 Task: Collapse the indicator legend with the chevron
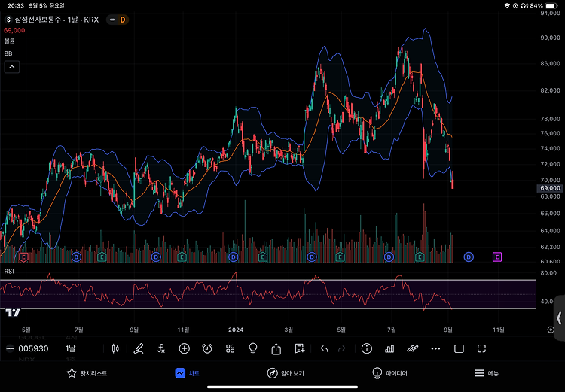[12, 67]
